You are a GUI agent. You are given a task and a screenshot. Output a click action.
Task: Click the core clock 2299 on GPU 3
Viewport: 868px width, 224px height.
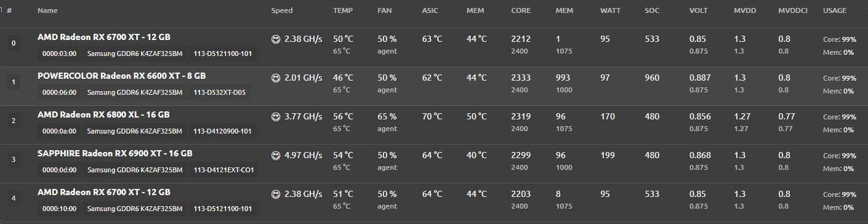click(x=520, y=155)
